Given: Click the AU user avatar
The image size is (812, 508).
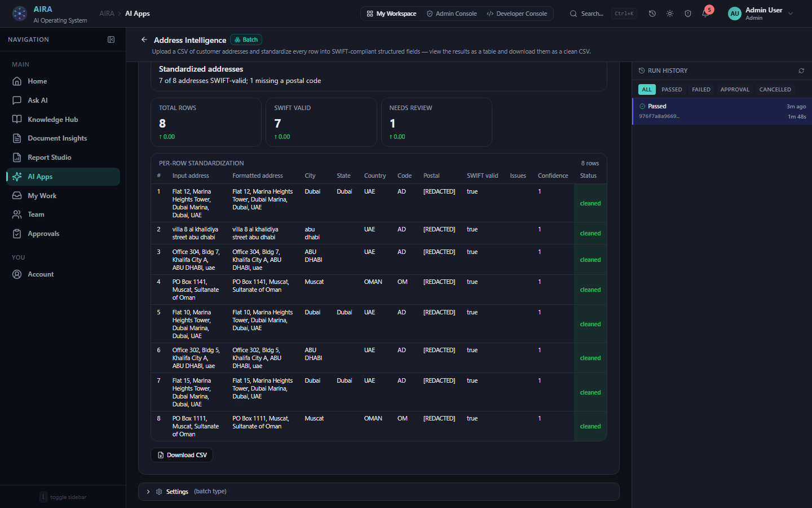Looking at the screenshot, I should [x=735, y=14].
